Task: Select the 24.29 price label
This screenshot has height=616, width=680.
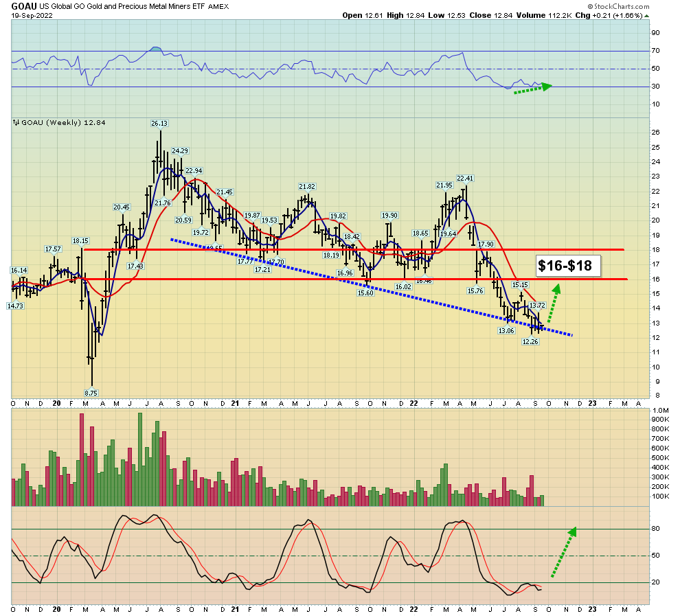Action: [179, 151]
